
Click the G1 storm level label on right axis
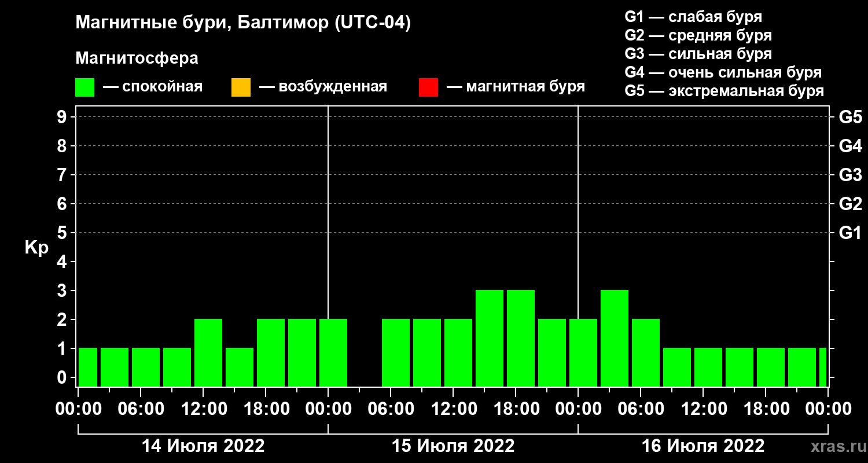click(850, 233)
